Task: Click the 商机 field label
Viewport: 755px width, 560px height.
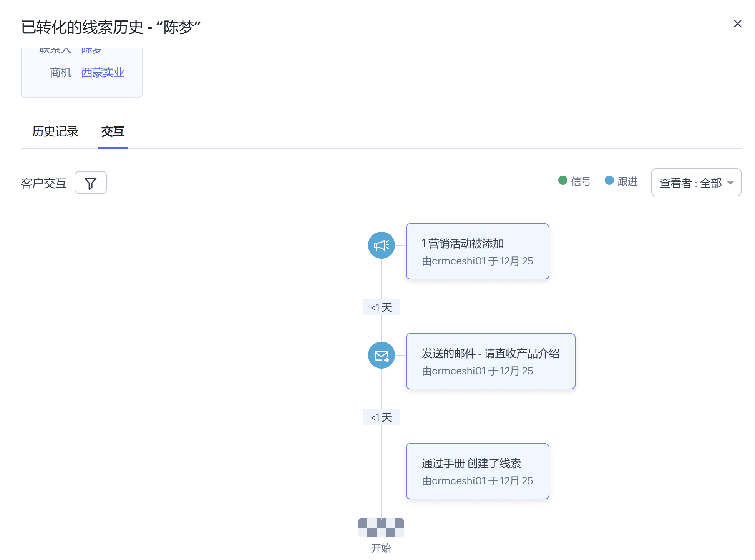Action: tap(61, 72)
